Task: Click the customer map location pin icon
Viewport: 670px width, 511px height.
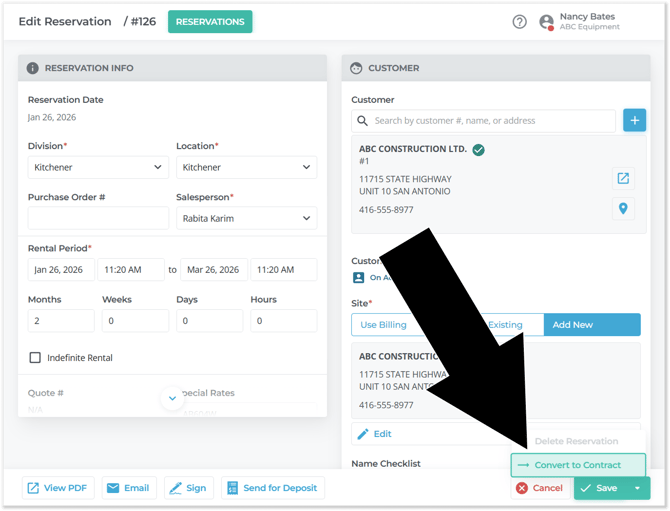Action: click(x=623, y=208)
